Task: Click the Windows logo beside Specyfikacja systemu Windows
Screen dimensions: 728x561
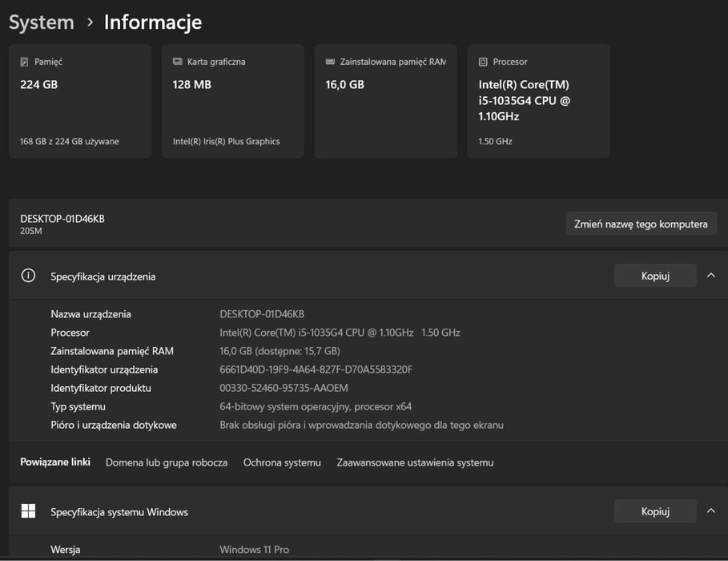Action: pos(28,511)
